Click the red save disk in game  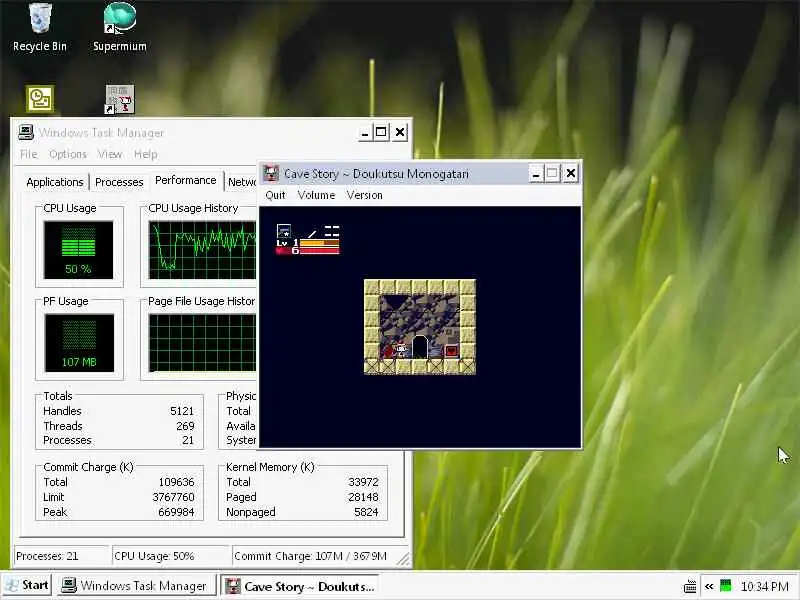(451, 351)
